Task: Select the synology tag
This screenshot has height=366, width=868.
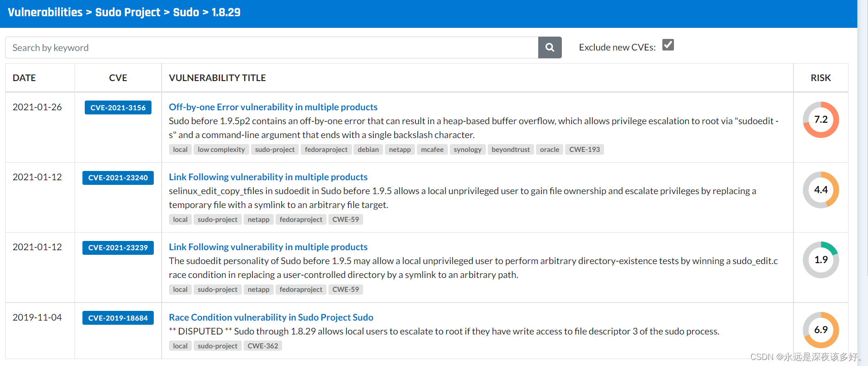Action: tap(467, 149)
